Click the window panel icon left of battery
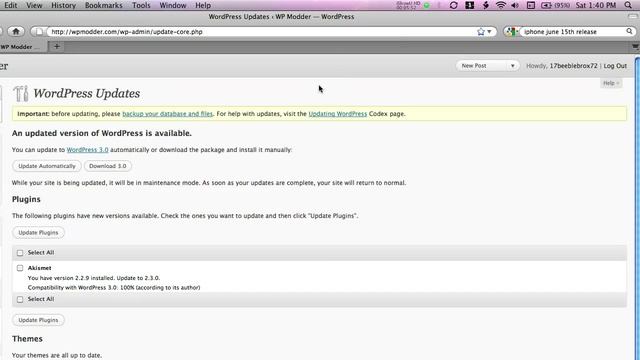This screenshot has width=640, height=360. (x=531, y=5)
